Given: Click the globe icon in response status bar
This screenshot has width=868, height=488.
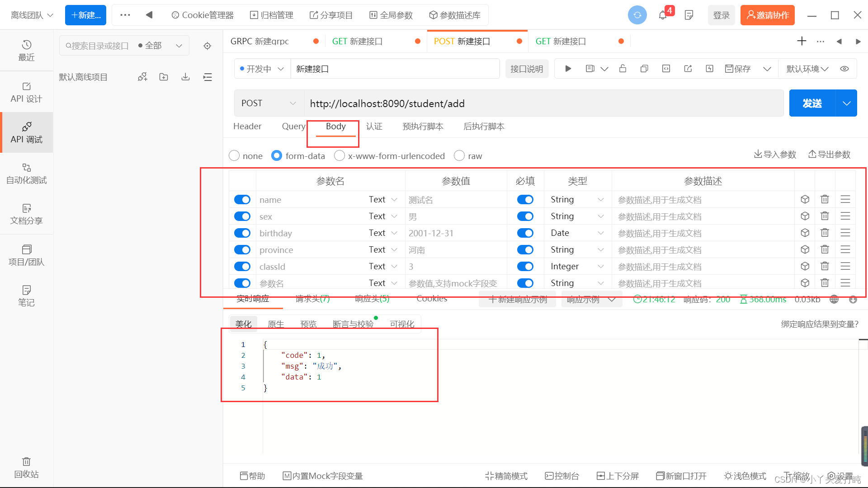Looking at the screenshot, I should (x=834, y=299).
